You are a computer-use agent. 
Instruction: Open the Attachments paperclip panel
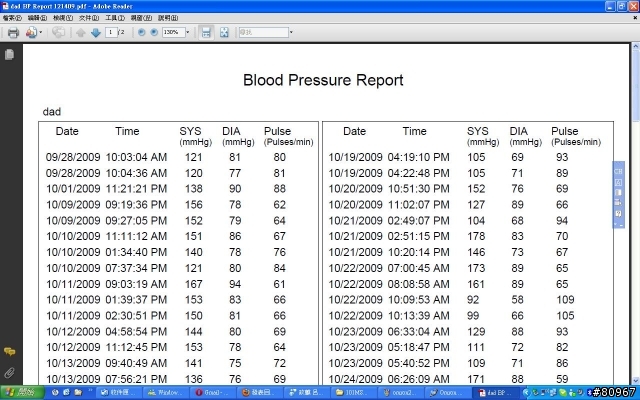point(9,372)
